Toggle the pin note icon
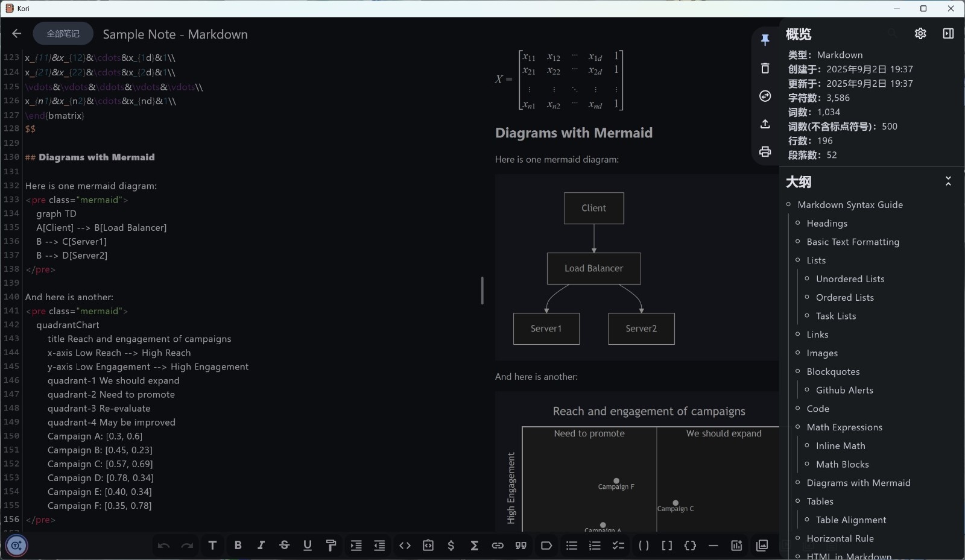This screenshot has height=560, width=965. 765,40
